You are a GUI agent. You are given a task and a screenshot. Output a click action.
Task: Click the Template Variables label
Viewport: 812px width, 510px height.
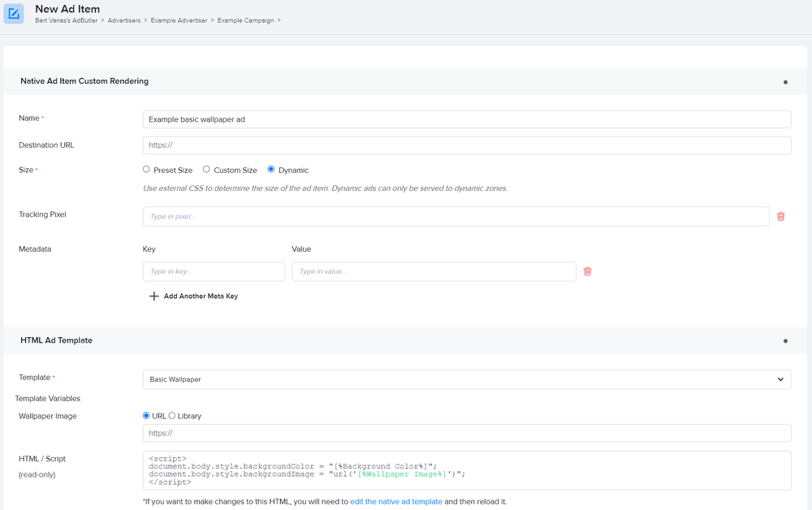pyautogui.click(x=48, y=399)
